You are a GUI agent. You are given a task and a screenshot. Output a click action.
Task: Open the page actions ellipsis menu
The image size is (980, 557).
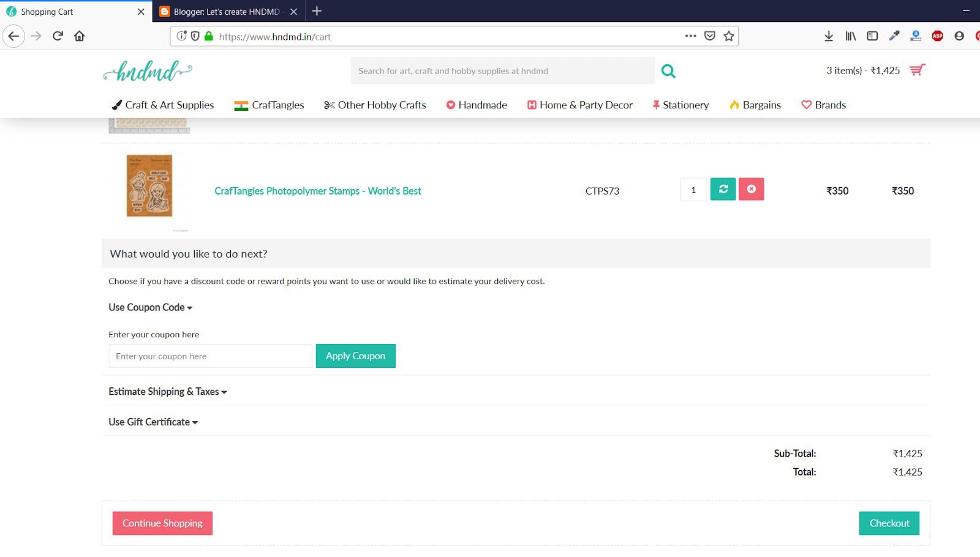(691, 36)
